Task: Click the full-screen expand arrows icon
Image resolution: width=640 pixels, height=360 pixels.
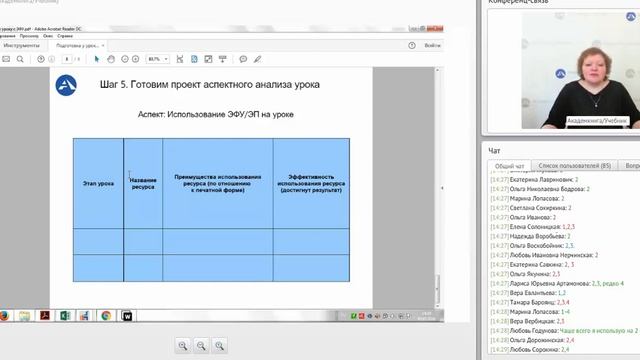Action: 208,59
